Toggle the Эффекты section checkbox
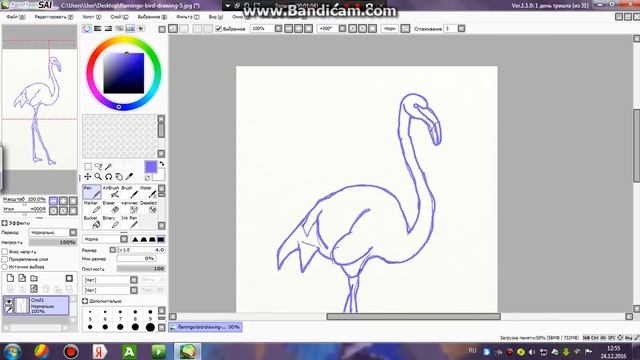This screenshot has width=640, height=360. [x=4, y=223]
